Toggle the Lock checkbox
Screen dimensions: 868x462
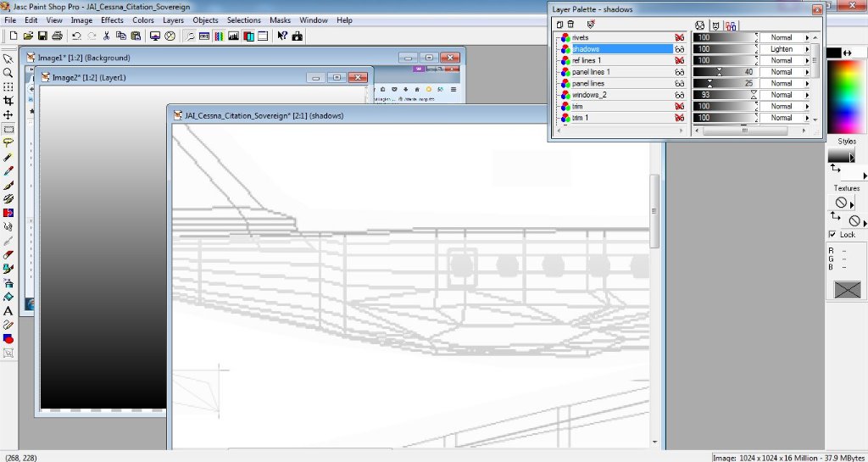click(x=832, y=235)
